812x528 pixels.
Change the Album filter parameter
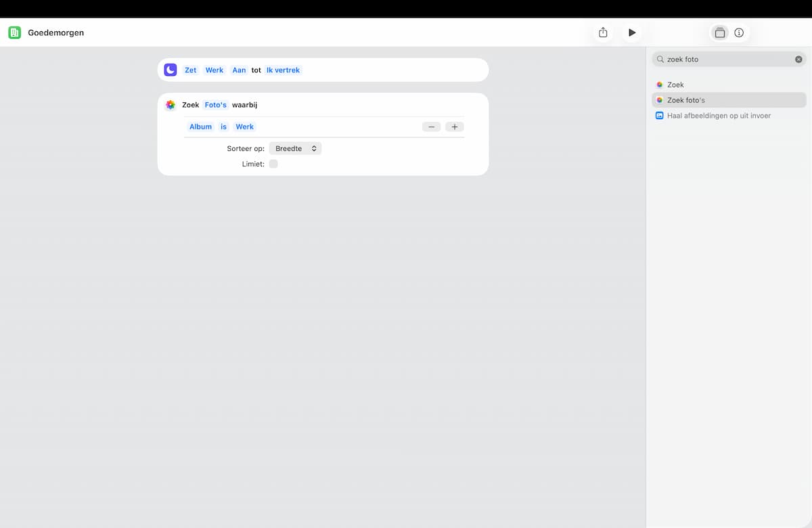pos(201,127)
